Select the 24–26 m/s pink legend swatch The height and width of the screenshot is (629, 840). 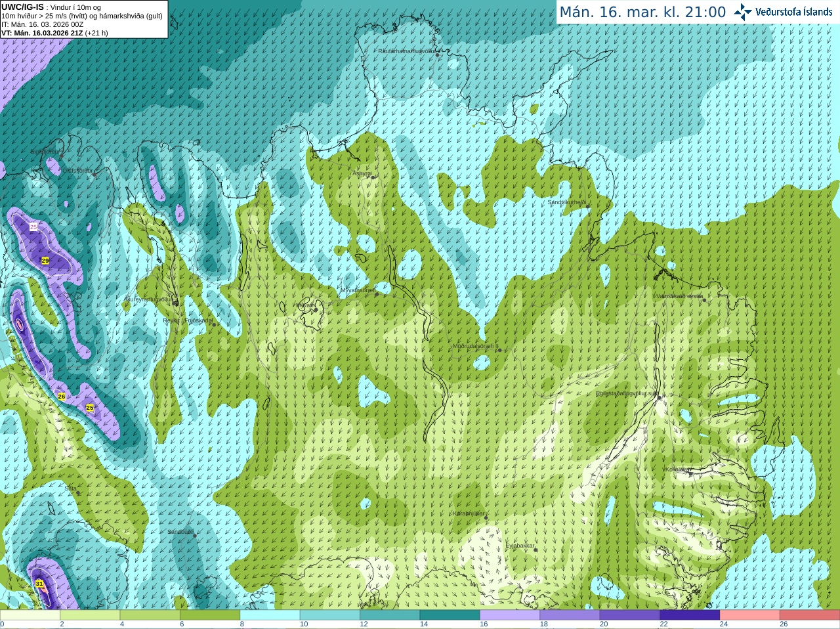(749, 615)
